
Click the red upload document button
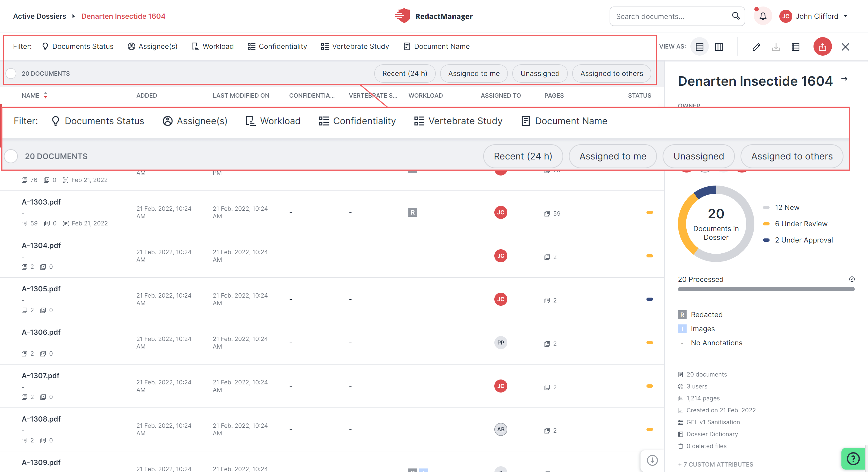(x=822, y=47)
